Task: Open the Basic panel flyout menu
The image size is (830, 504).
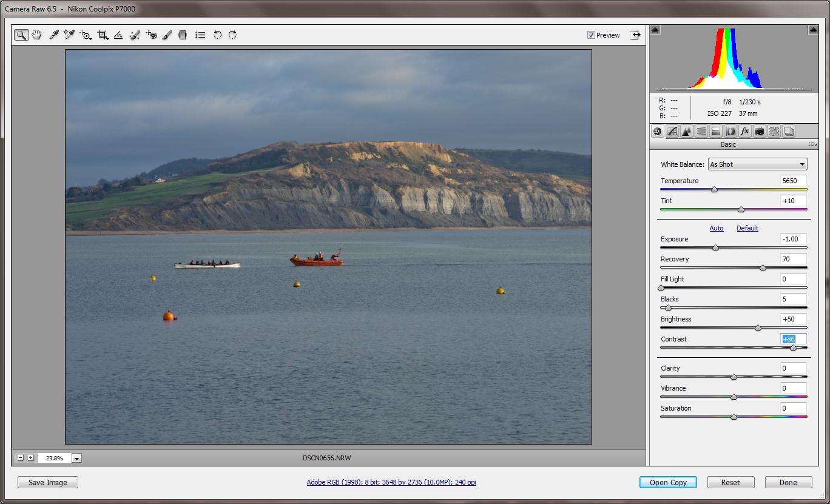Action: 812,144
